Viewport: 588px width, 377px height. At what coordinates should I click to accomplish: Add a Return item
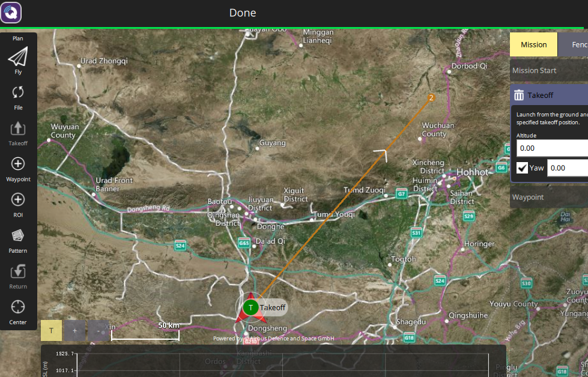coord(18,276)
